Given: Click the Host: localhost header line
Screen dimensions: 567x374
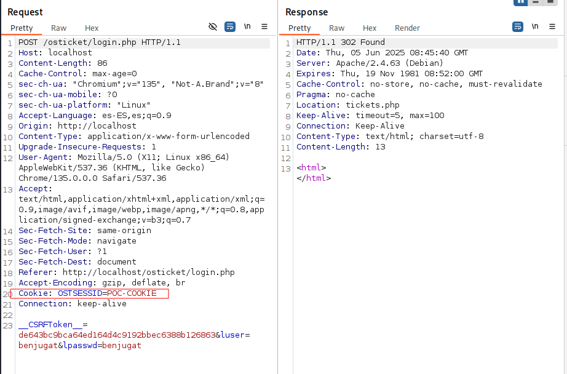Looking at the screenshot, I should [55, 53].
